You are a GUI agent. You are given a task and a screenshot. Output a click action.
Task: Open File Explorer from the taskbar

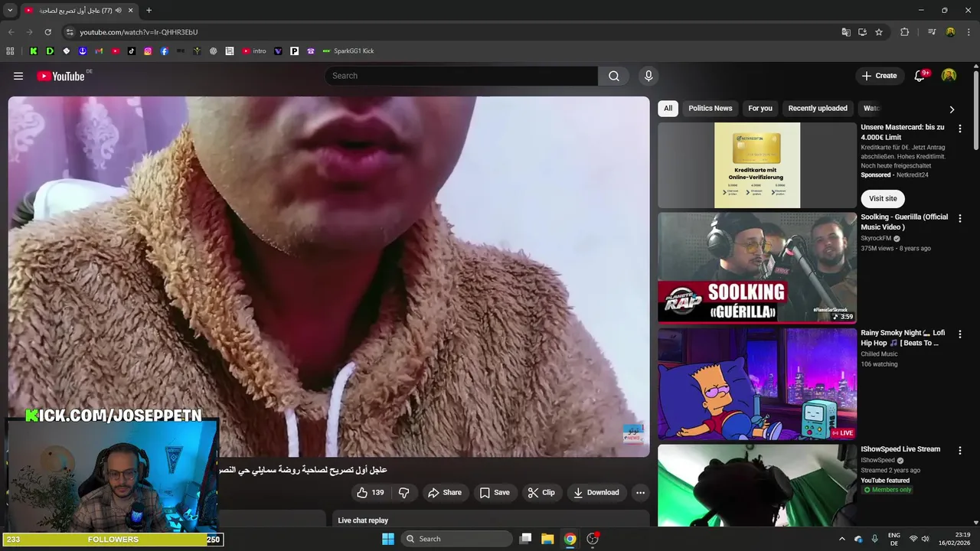[x=547, y=539]
